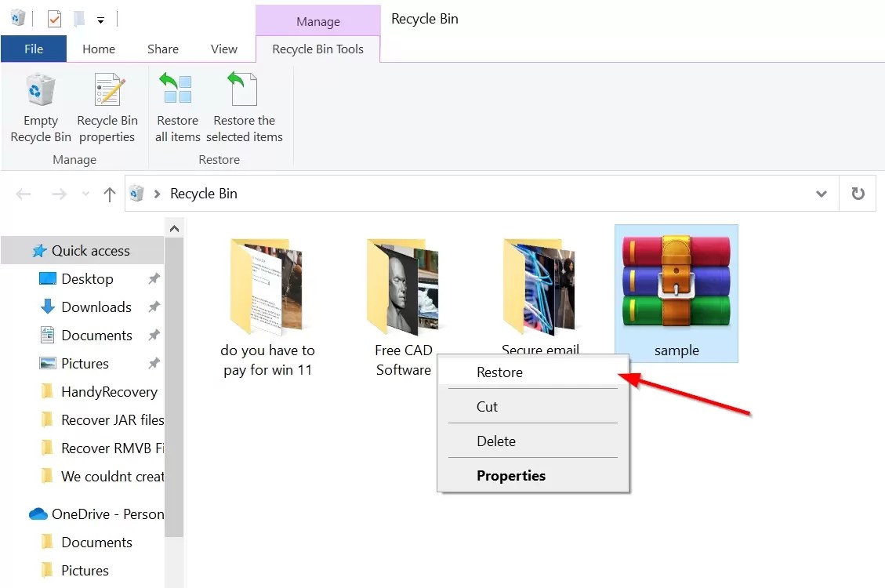
Task: Click the navigation pane scrollbar thumb
Action: click(174, 387)
